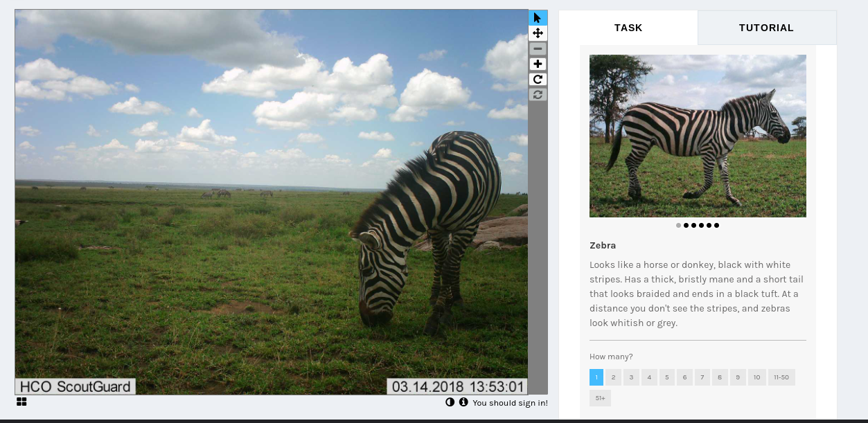Select the 51+ count option
Viewport: 868px width, 423px height.
[x=600, y=398]
